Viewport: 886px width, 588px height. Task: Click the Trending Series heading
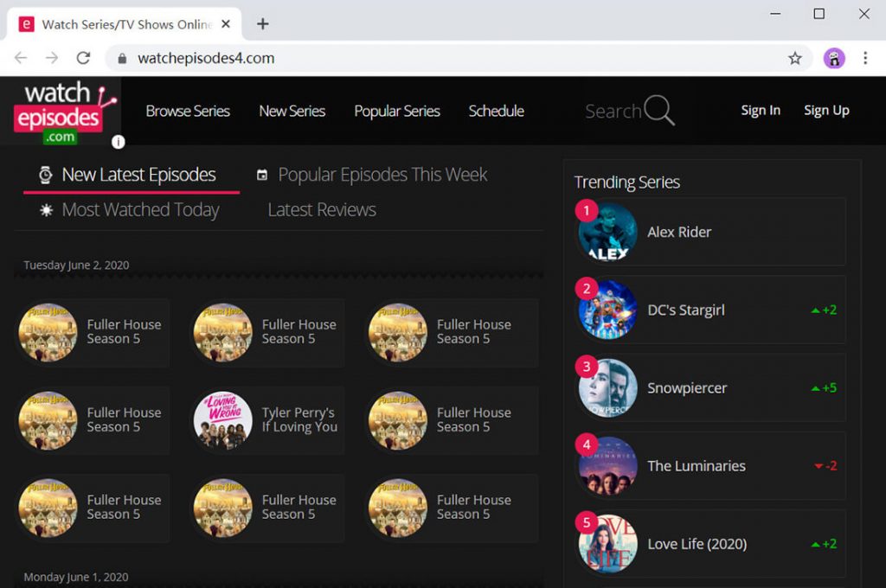point(626,182)
